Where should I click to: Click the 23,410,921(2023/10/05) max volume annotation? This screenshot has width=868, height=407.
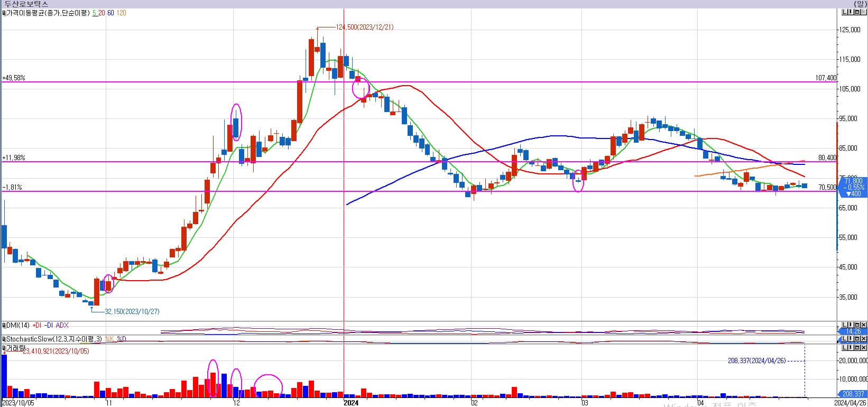point(56,351)
